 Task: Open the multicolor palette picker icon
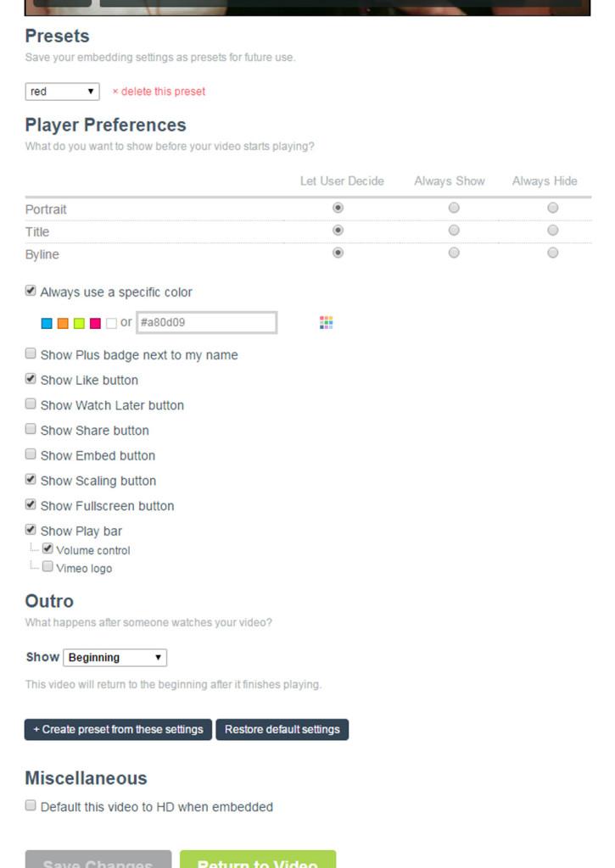click(x=327, y=322)
